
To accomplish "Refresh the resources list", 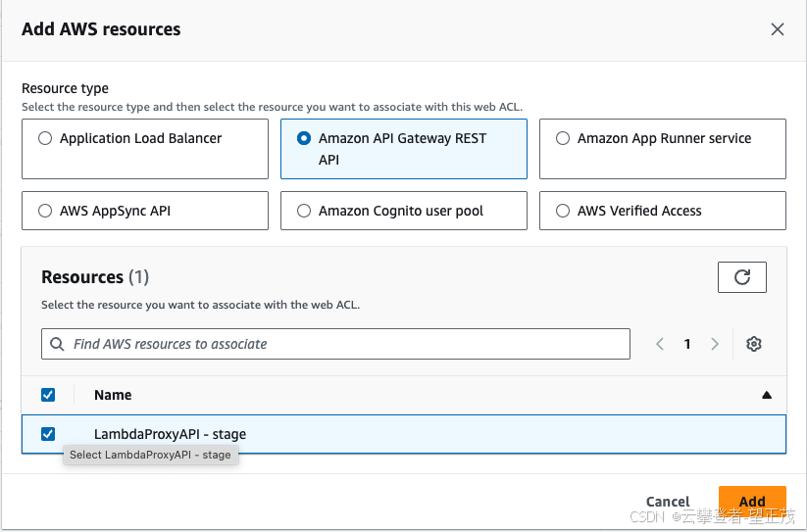I will [742, 277].
